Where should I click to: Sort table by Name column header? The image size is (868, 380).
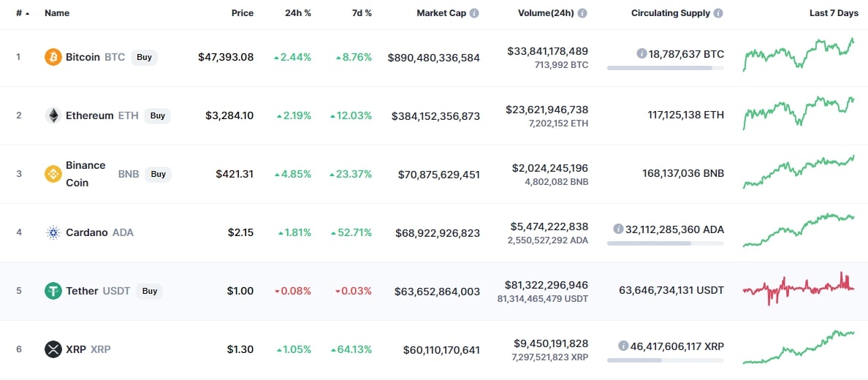56,13
